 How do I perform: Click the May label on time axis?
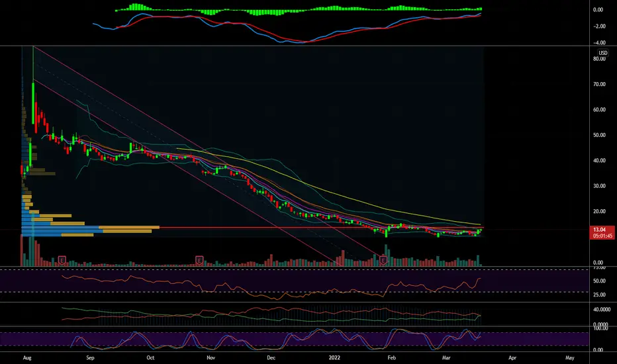(x=569, y=357)
